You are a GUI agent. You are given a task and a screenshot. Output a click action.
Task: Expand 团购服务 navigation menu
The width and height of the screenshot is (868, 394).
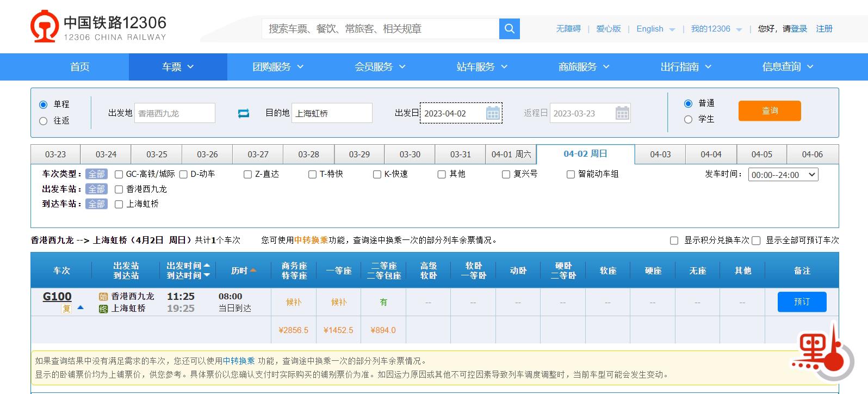pyautogui.click(x=278, y=67)
